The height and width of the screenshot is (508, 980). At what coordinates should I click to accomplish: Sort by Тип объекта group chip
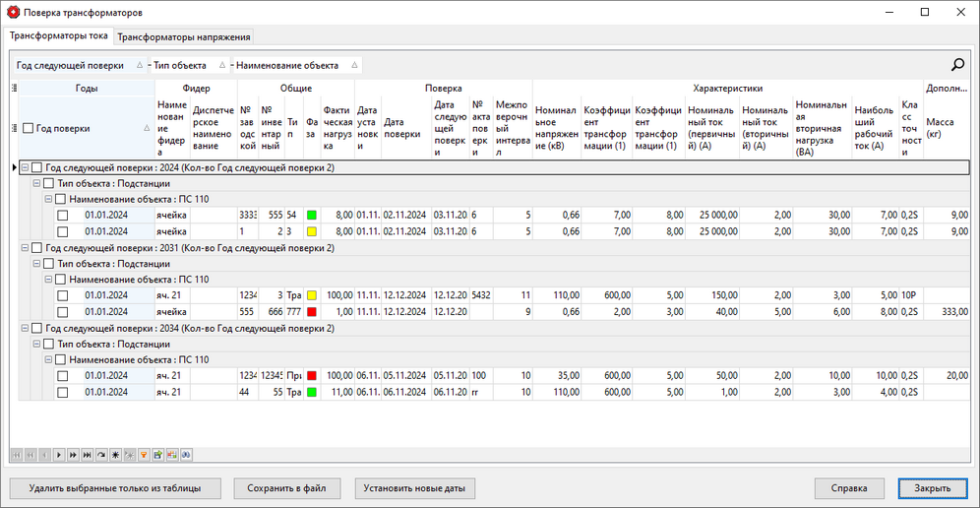(x=190, y=65)
